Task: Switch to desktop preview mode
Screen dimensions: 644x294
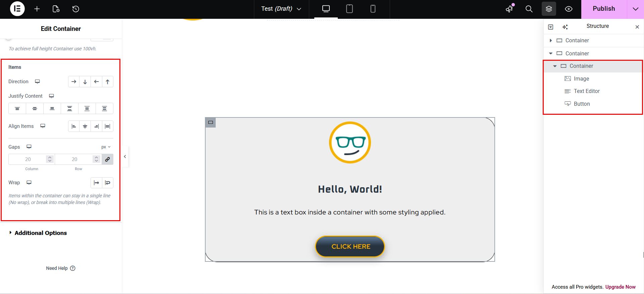Action: click(326, 9)
